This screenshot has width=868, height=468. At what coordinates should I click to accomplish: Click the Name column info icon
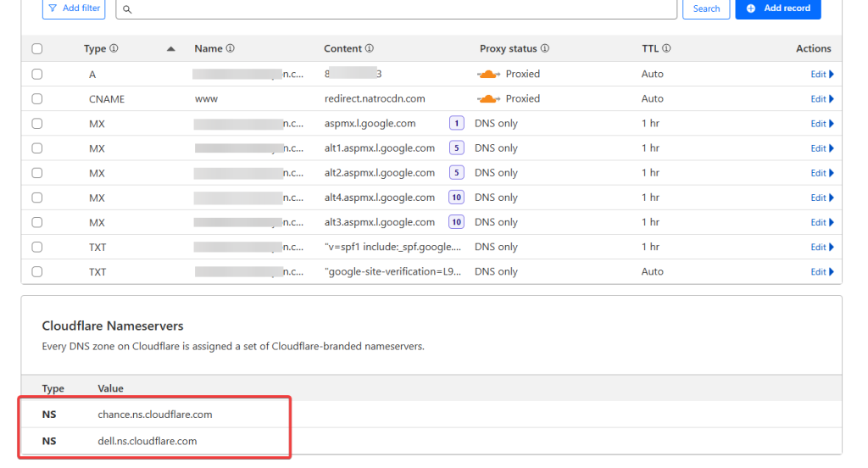pyautogui.click(x=231, y=48)
